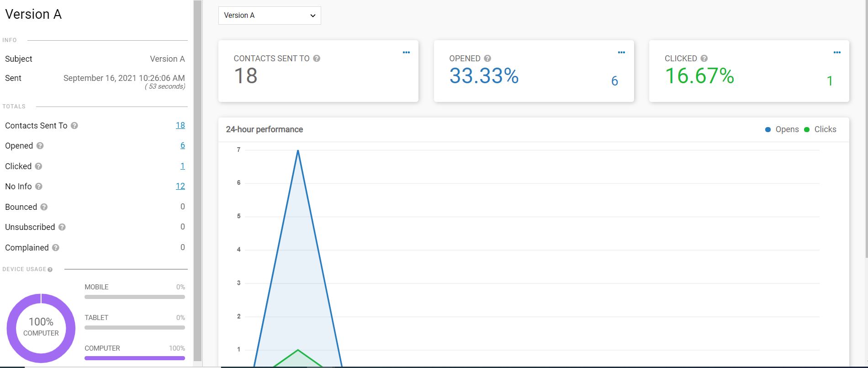Click the sent date September 16, 2021
The width and height of the screenshot is (868, 368).
(124, 78)
